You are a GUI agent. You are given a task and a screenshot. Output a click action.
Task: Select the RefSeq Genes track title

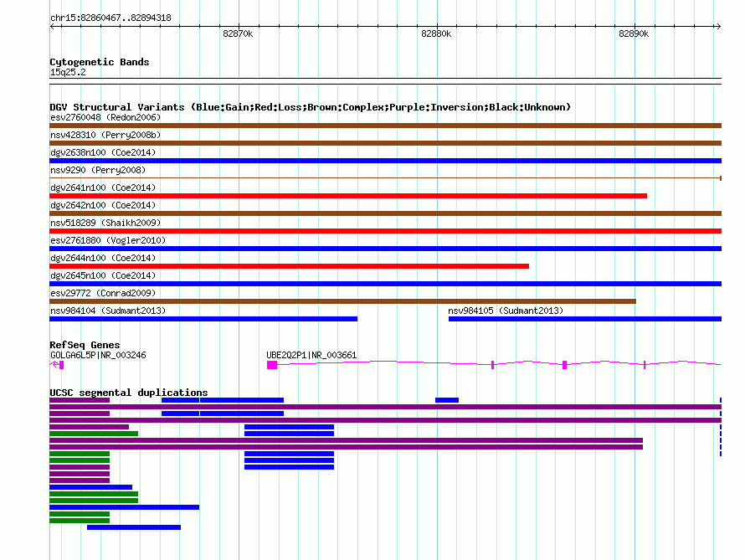[85, 345]
